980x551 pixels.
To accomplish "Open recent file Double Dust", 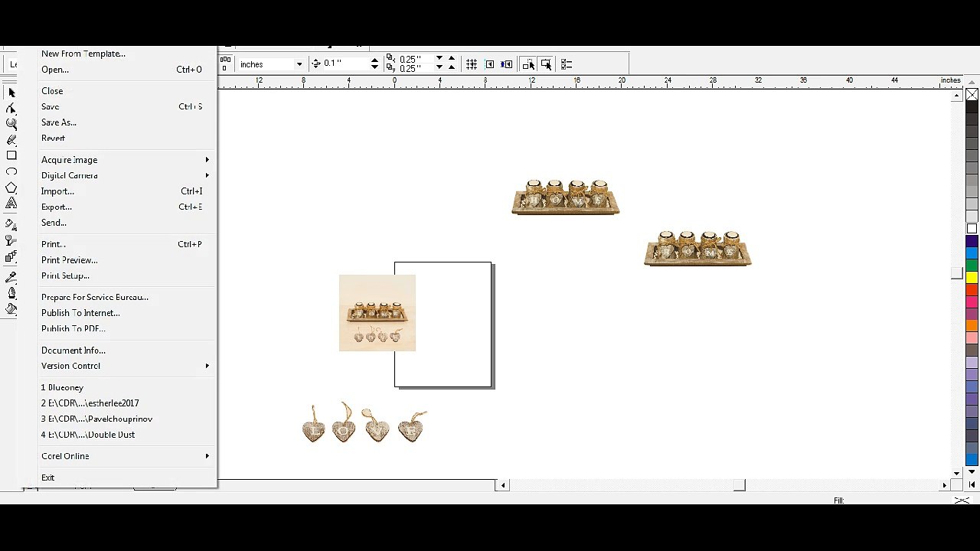I will [125, 435].
